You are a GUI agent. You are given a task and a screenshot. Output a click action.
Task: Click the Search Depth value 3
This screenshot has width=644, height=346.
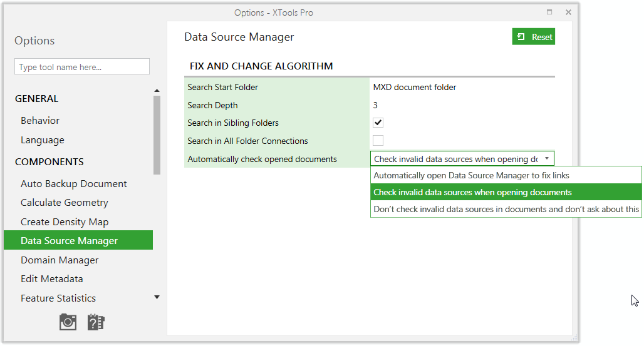pos(375,105)
